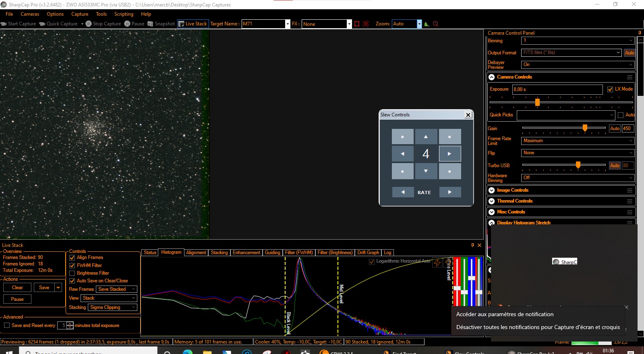Click the red reticule overlay icon
Image resolution: width=644 pixels, height=354 pixels.
click(x=366, y=24)
